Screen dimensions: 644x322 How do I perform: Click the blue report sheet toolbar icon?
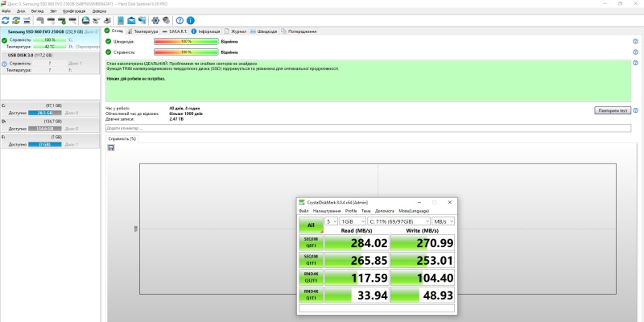click(x=121, y=21)
